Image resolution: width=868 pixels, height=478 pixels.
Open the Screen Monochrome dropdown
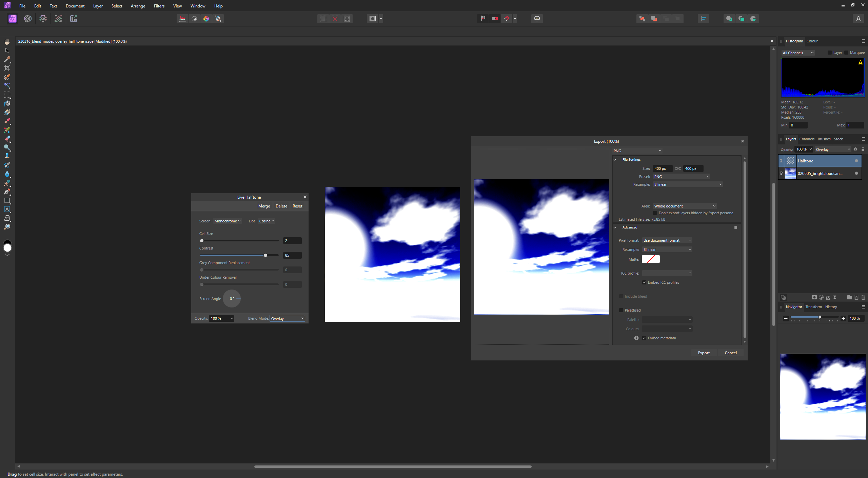228,221
